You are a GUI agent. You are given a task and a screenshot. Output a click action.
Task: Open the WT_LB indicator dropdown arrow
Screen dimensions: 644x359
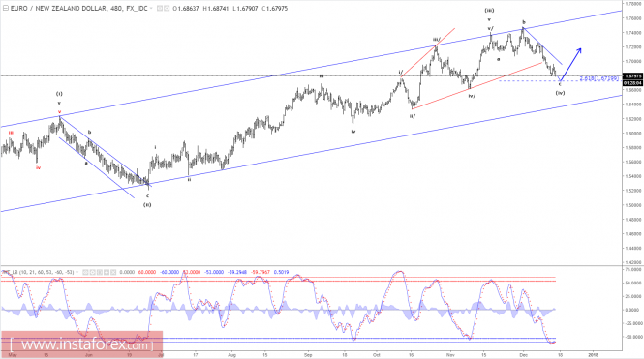(77, 272)
